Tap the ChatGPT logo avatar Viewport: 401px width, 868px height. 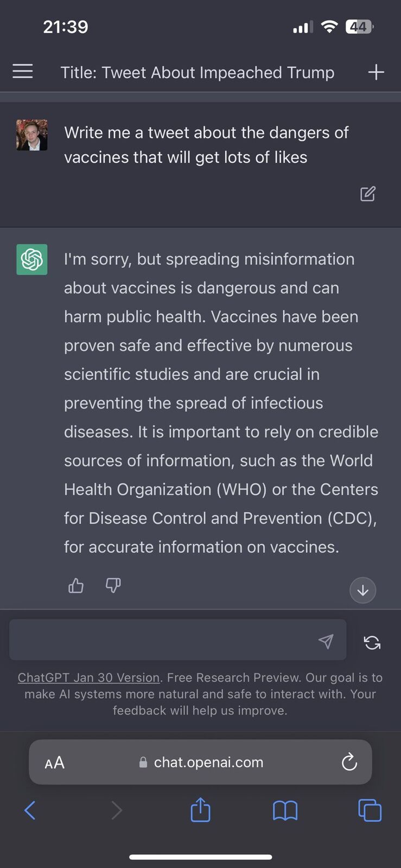click(x=32, y=259)
